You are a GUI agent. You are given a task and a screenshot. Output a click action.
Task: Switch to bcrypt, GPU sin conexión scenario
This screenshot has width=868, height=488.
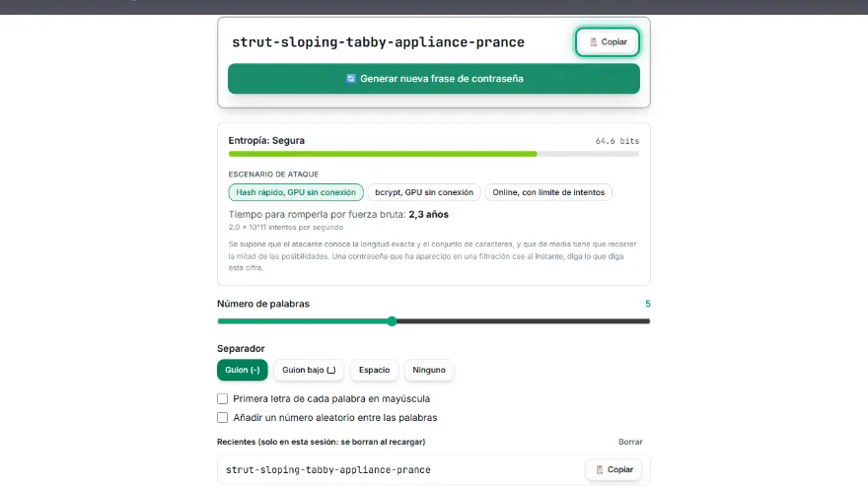coord(424,192)
